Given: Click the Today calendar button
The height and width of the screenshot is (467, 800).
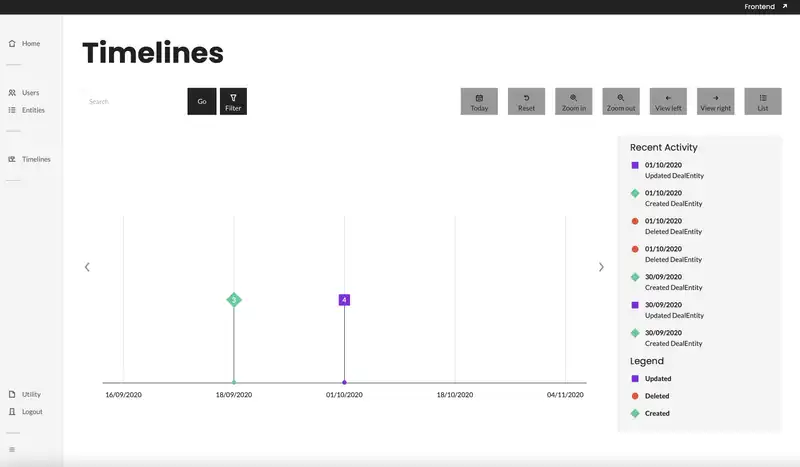Looking at the screenshot, I should click(x=479, y=101).
